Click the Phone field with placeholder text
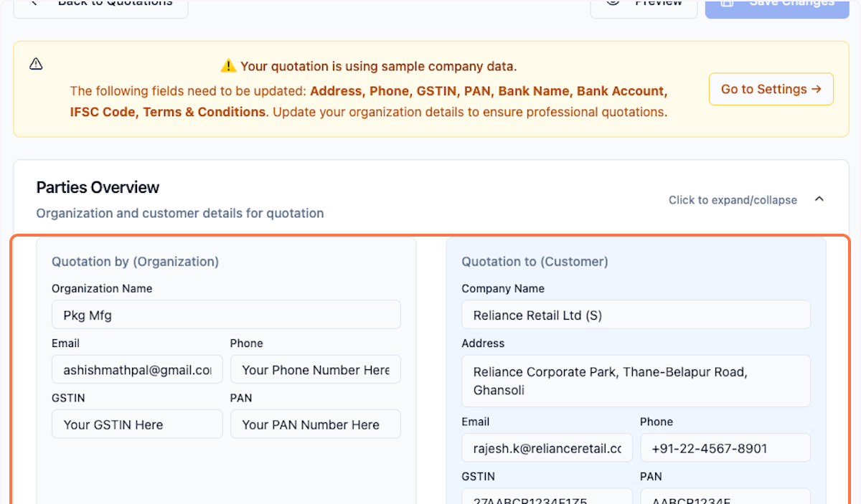This screenshot has width=861, height=504. [x=315, y=369]
